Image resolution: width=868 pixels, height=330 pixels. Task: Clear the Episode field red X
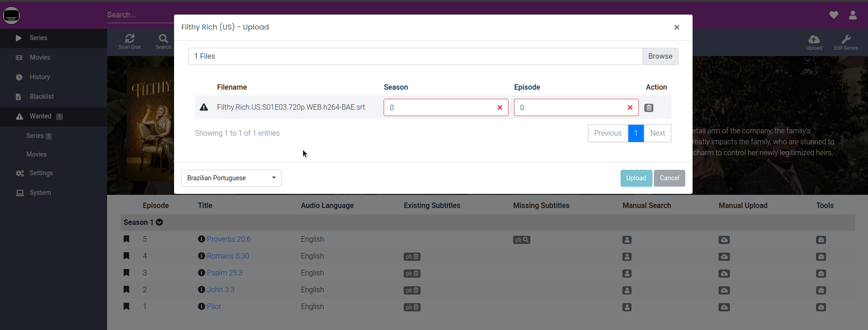[630, 107]
